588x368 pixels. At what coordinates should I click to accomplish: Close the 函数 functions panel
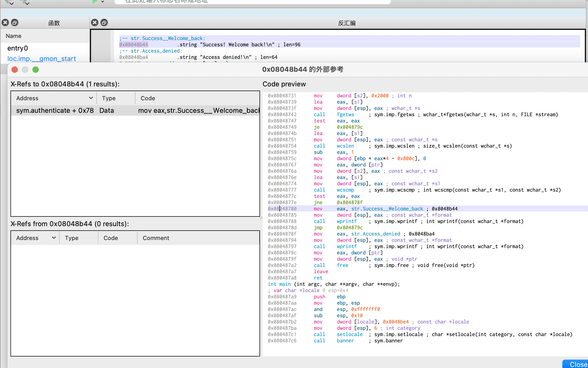pyautogui.click(x=5, y=23)
